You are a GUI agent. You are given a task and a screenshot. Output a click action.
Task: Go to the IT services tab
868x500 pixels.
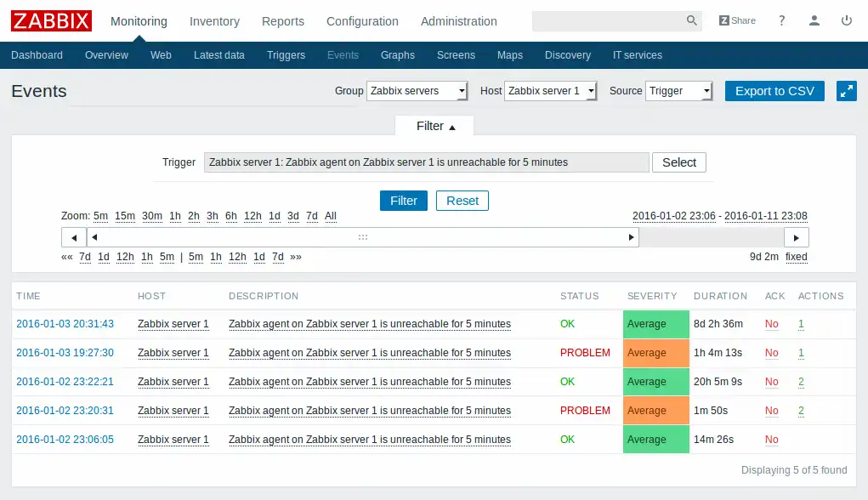(637, 54)
